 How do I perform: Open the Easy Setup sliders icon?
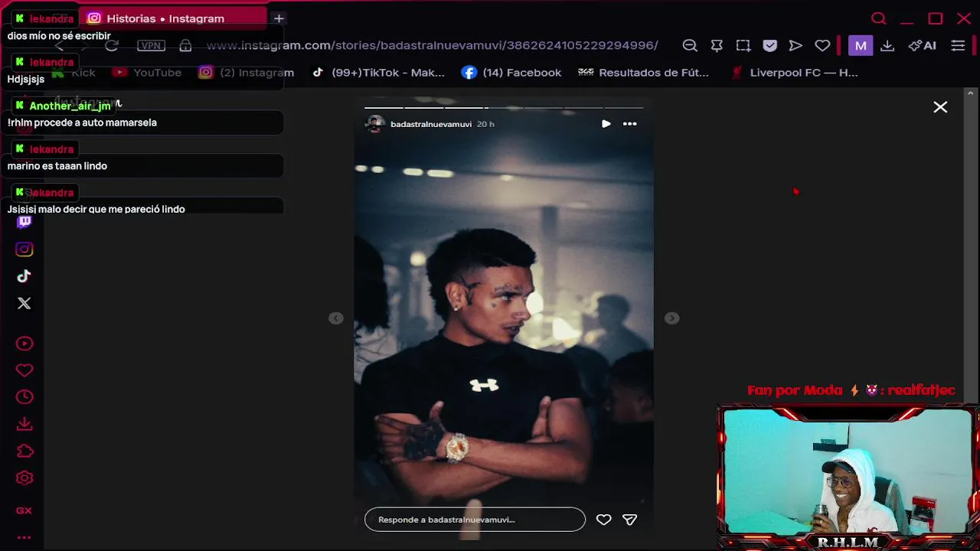tap(958, 46)
